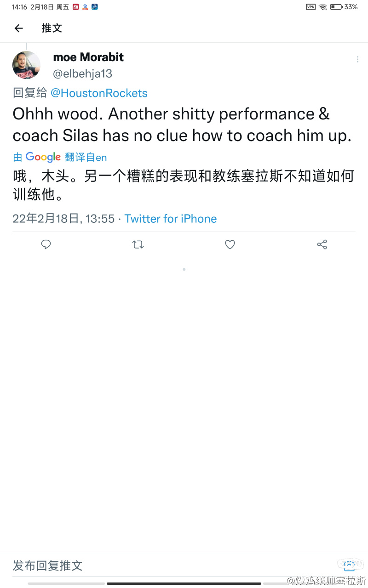
Task: Open the Wi-Fi status icon
Action: pos(324,7)
